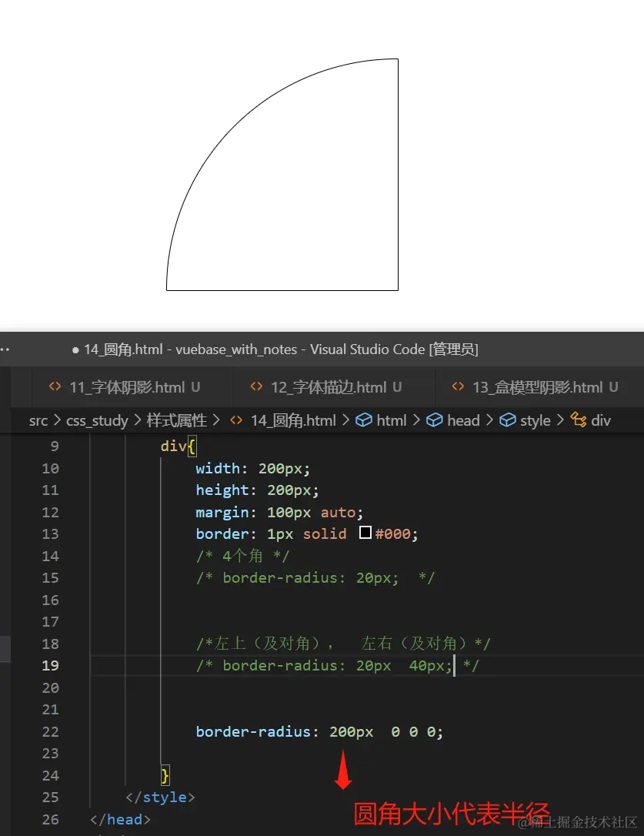Image resolution: width=644 pixels, height=836 pixels.
Task: Select the 'div' breadcrumb symbol
Action: tap(601, 420)
